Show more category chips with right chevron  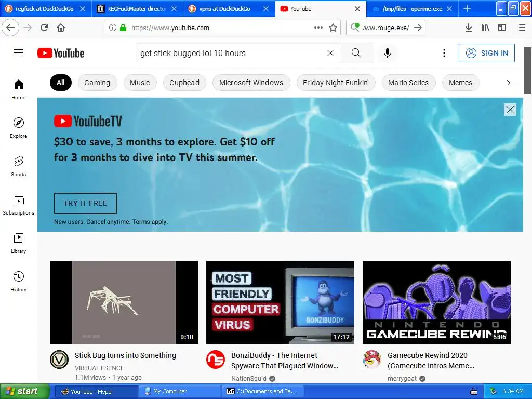[x=508, y=83]
